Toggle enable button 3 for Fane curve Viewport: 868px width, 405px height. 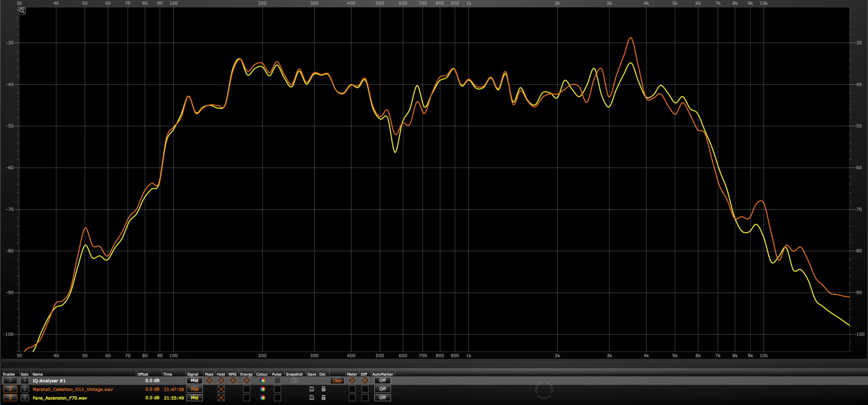pyautogui.click(x=10, y=397)
